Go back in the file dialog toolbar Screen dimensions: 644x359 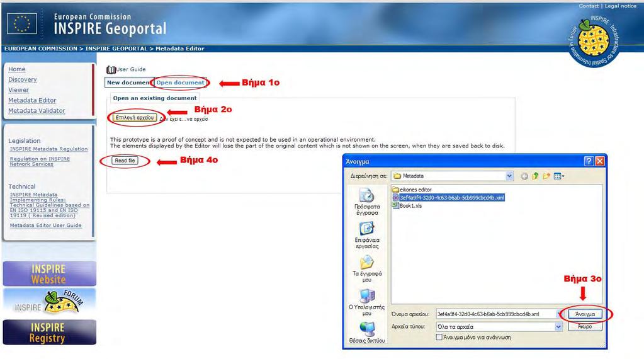coord(524,176)
